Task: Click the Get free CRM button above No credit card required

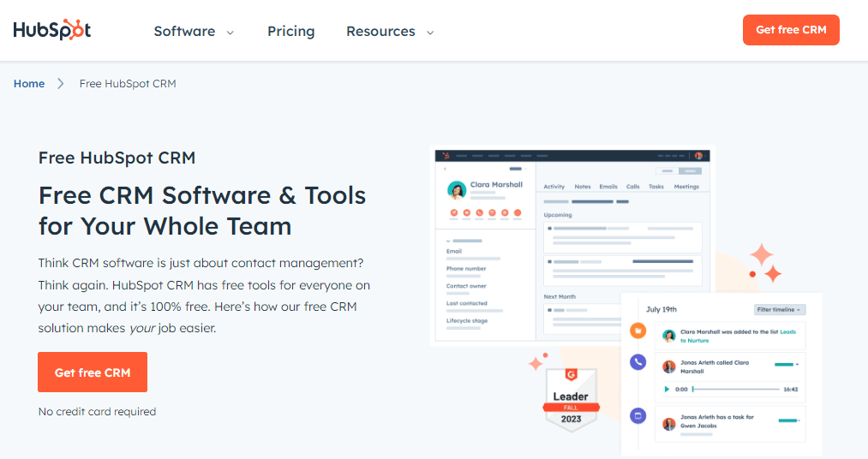Action: pyautogui.click(x=93, y=373)
